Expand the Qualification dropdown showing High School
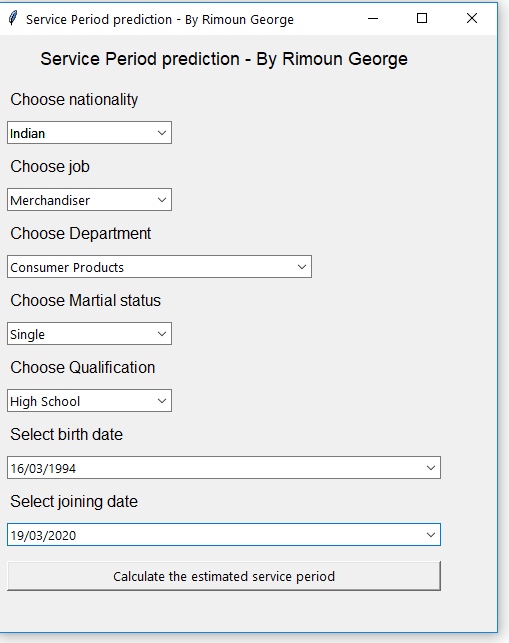The height and width of the screenshot is (643, 509). point(89,401)
